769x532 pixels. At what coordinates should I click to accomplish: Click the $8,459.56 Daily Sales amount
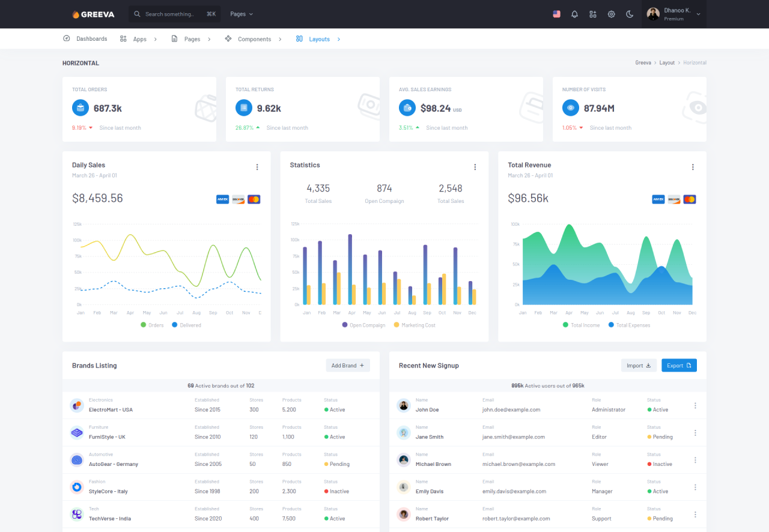click(x=97, y=198)
